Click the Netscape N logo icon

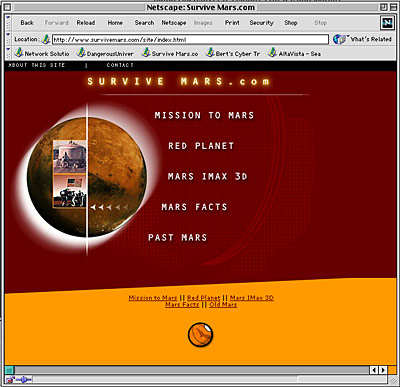(x=387, y=23)
